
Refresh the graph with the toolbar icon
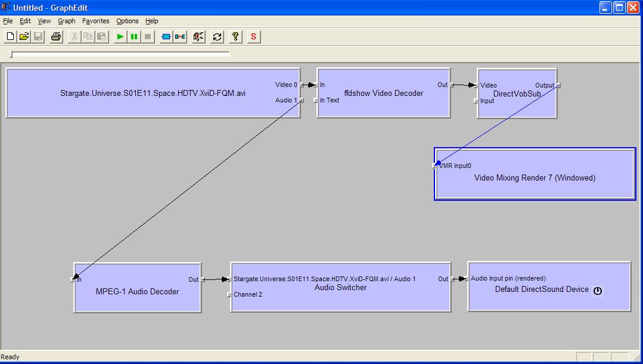tap(218, 36)
